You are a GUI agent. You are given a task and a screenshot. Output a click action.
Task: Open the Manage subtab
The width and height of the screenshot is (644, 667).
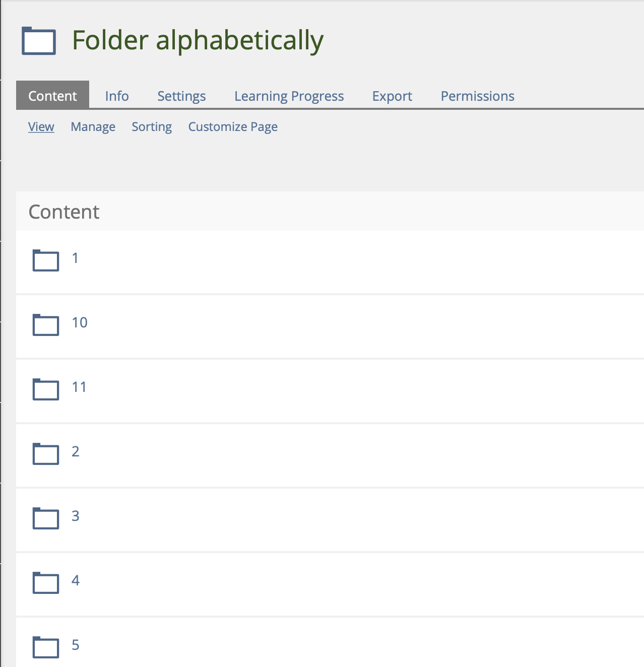(x=93, y=127)
